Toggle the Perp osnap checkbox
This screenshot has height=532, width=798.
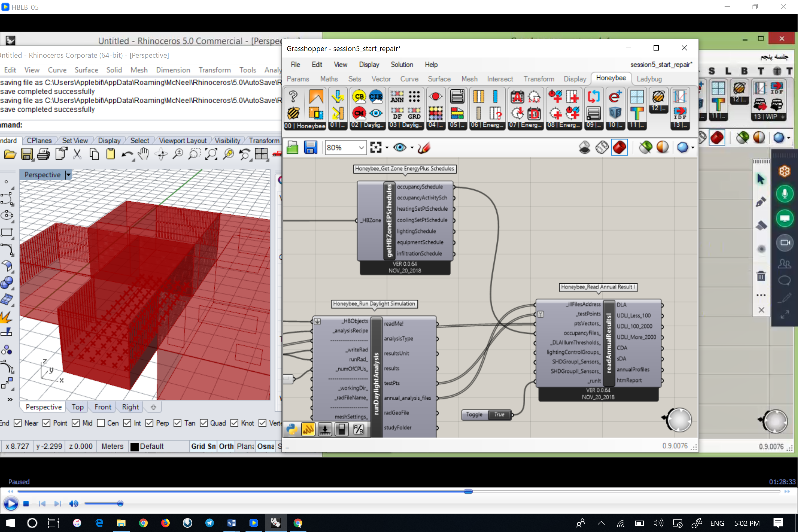pyautogui.click(x=149, y=423)
